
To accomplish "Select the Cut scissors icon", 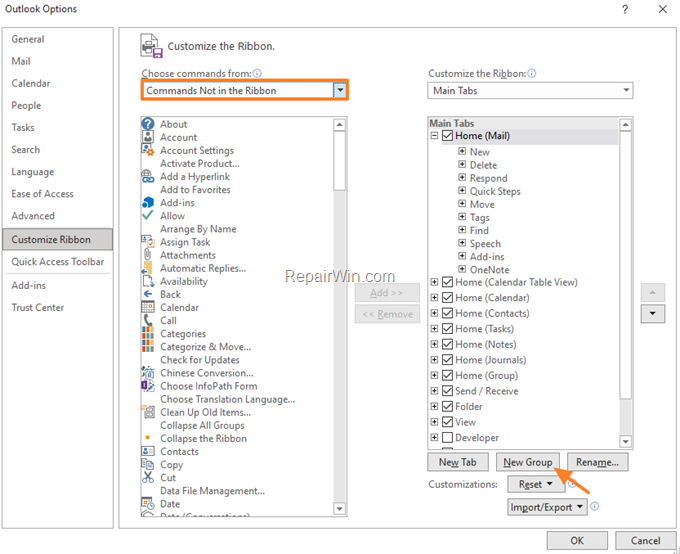I will 148,477.
